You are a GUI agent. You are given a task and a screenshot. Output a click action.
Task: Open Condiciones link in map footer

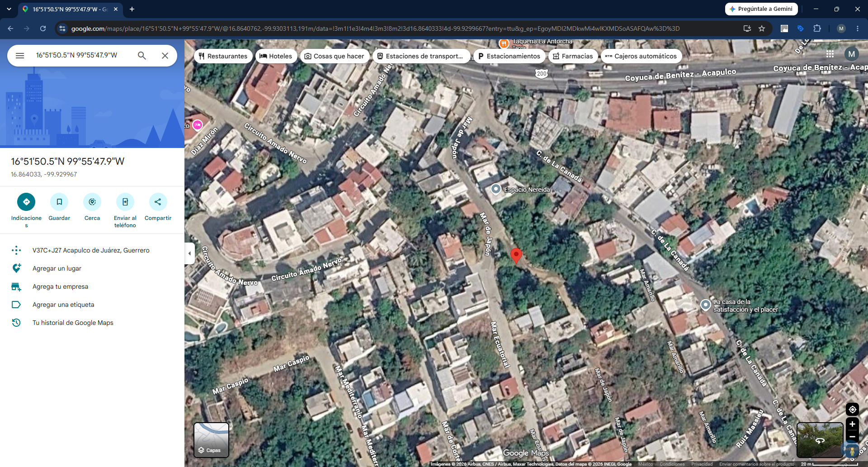coord(672,464)
